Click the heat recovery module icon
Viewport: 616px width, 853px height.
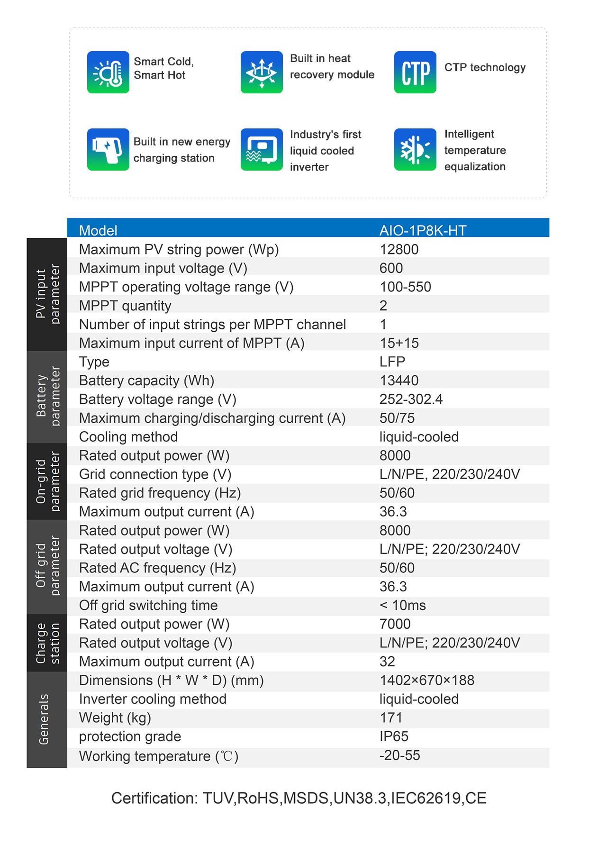(x=262, y=72)
